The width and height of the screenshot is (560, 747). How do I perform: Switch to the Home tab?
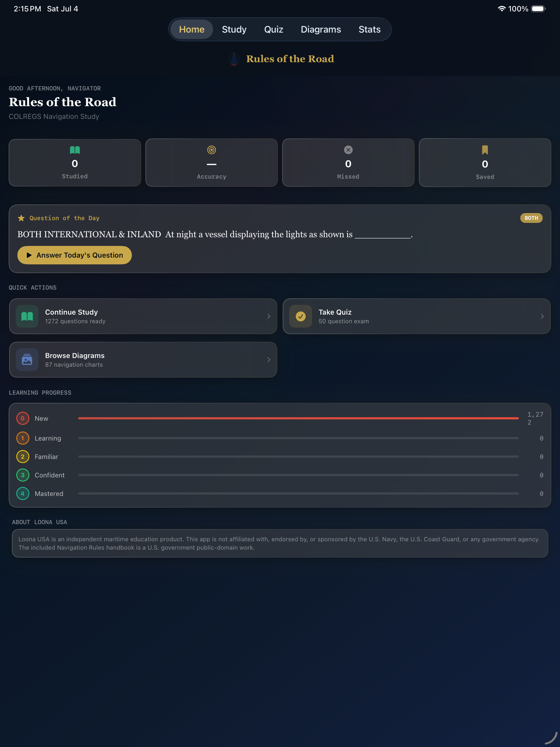coord(191,29)
